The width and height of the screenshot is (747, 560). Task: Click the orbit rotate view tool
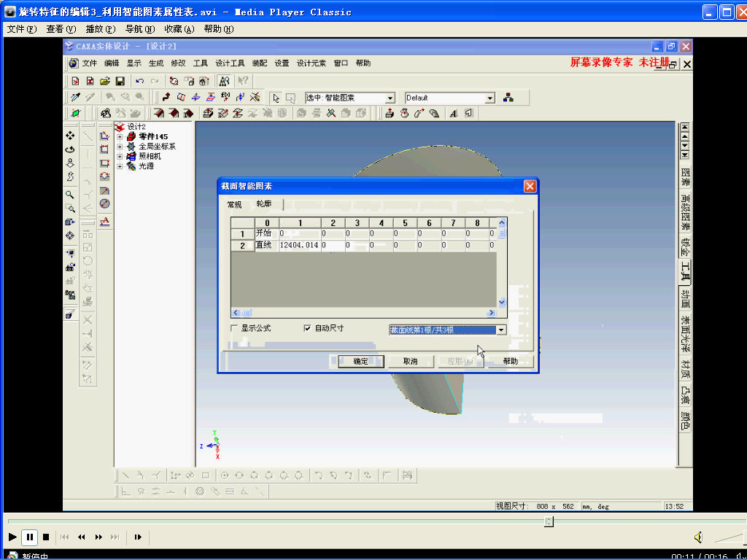click(x=70, y=149)
